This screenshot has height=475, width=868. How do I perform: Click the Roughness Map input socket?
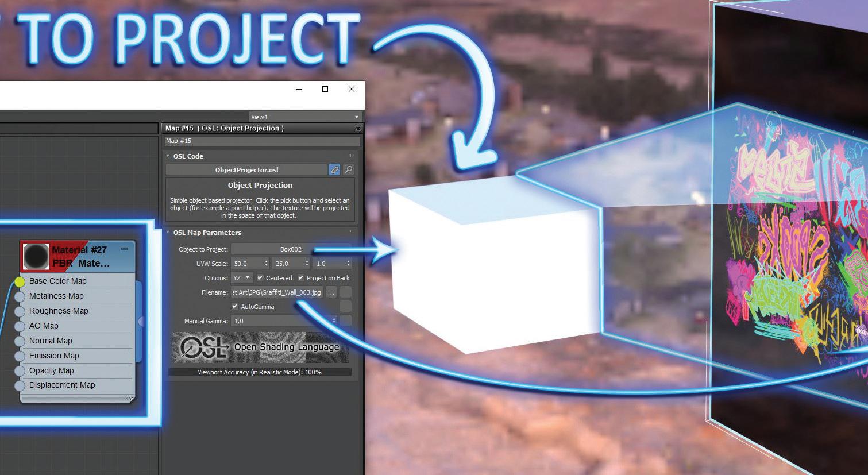pyautogui.click(x=20, y=311)
